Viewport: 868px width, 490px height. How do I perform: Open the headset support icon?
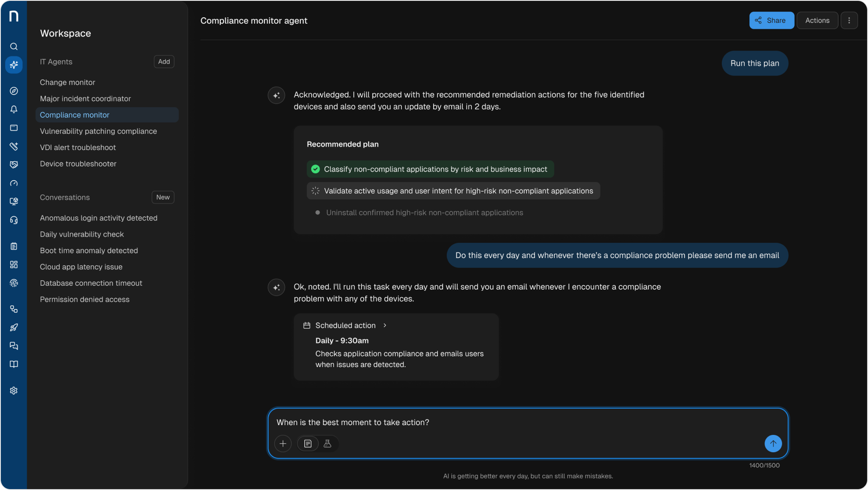coord(14,220)
